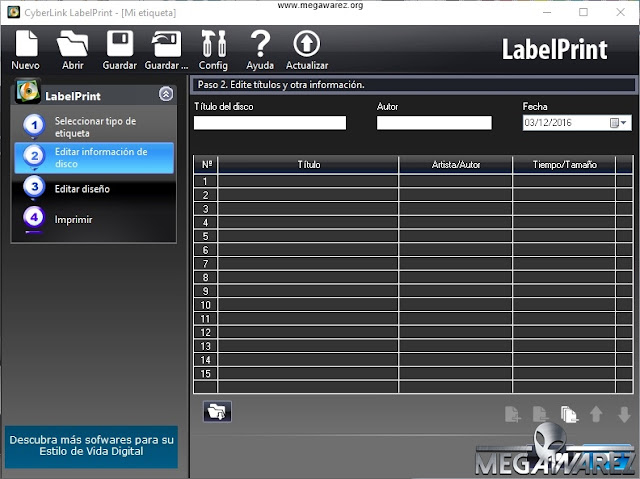Select track row number 6
The height and width of the screenshot is (479, 640).
click(206, 250)
